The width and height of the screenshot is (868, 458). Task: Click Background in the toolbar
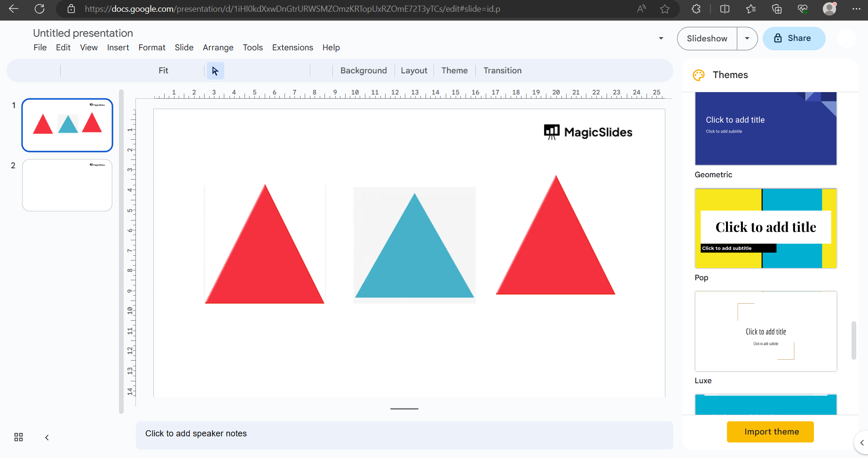point(363,71)
